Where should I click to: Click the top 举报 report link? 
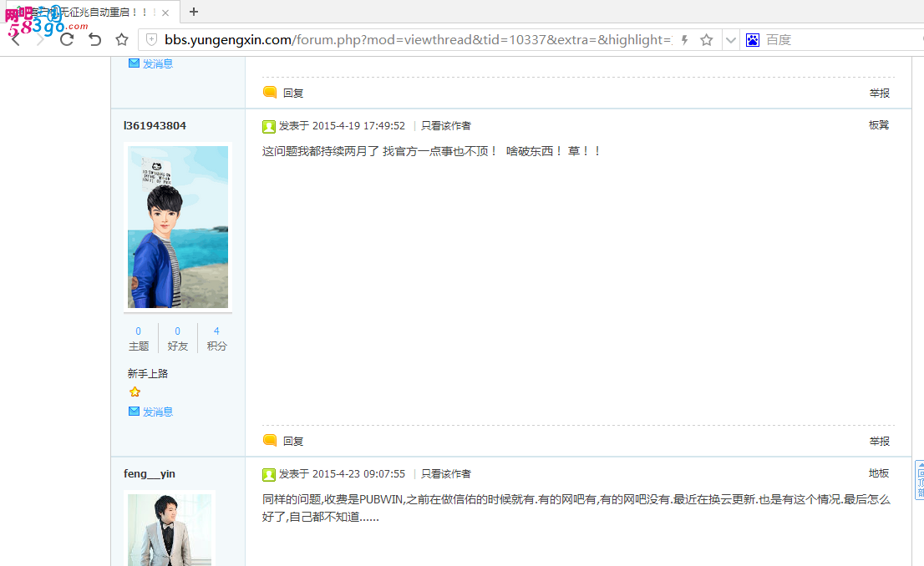click(x=879, y=93)
